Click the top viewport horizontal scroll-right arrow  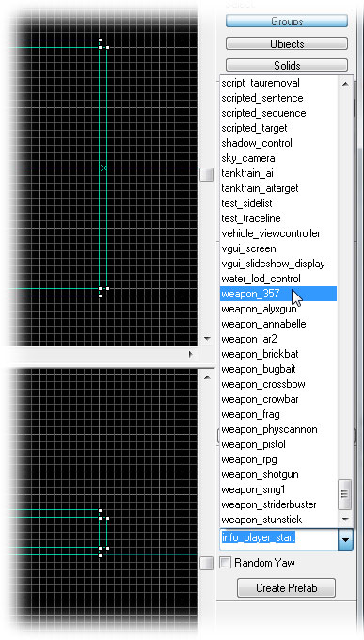tap(191, 354)
